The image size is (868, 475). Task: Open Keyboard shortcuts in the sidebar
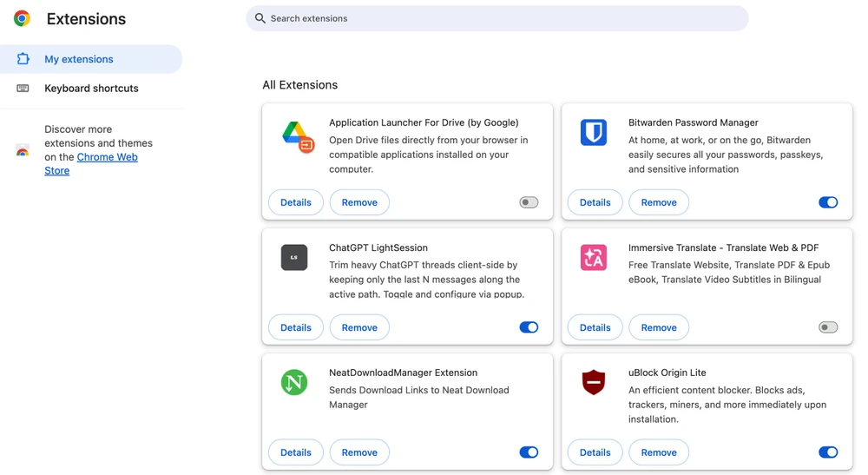click(91, 89)
